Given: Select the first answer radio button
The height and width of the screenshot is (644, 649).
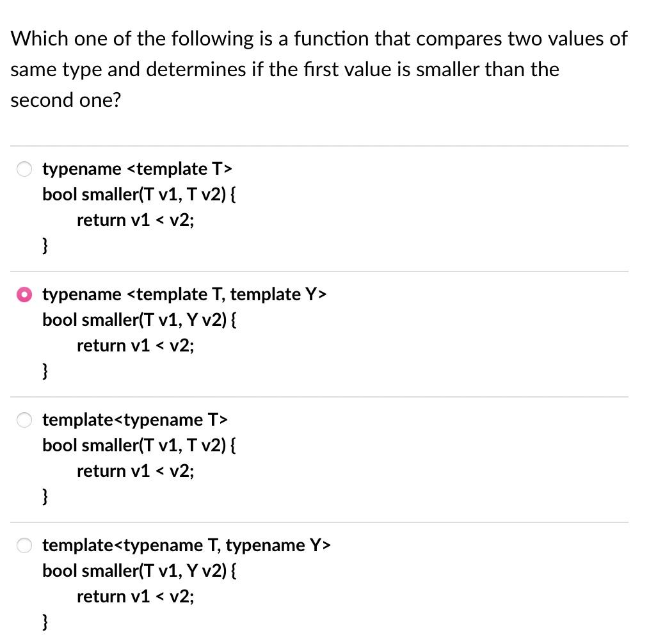Looking at the screenshot, I should click(24, 169).
